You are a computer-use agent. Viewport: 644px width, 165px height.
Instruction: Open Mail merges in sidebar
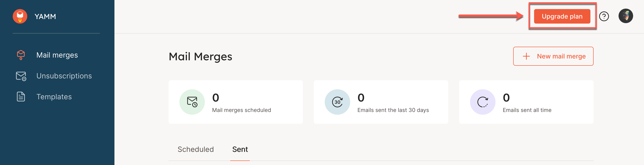pyautogui.click(x=57, y=55)
